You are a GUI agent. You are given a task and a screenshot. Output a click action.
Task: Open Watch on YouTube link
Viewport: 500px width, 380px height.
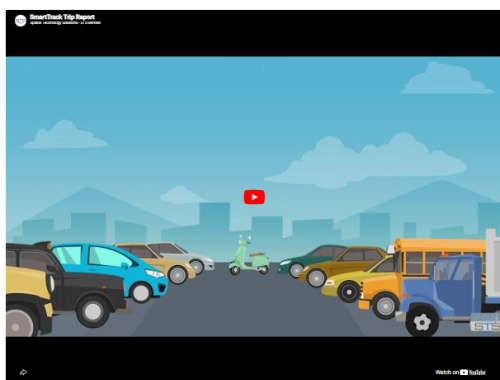coord(460,372)
